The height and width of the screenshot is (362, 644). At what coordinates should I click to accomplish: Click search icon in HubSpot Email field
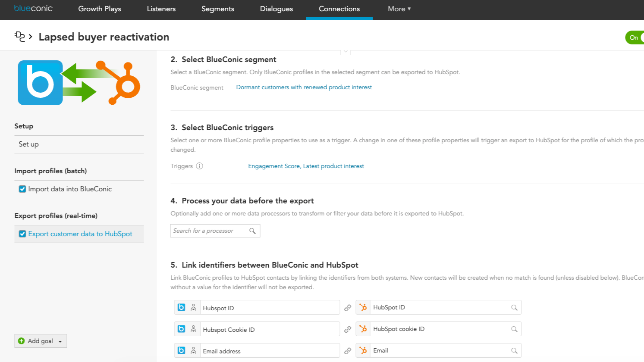click(514, 350)
